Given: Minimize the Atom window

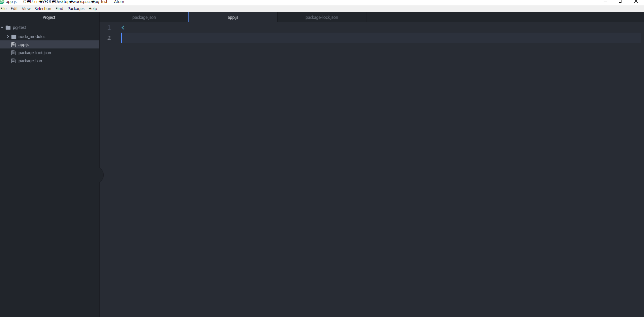Looking at the screenshot, I should pyautogui.click(x=605, y=2).
